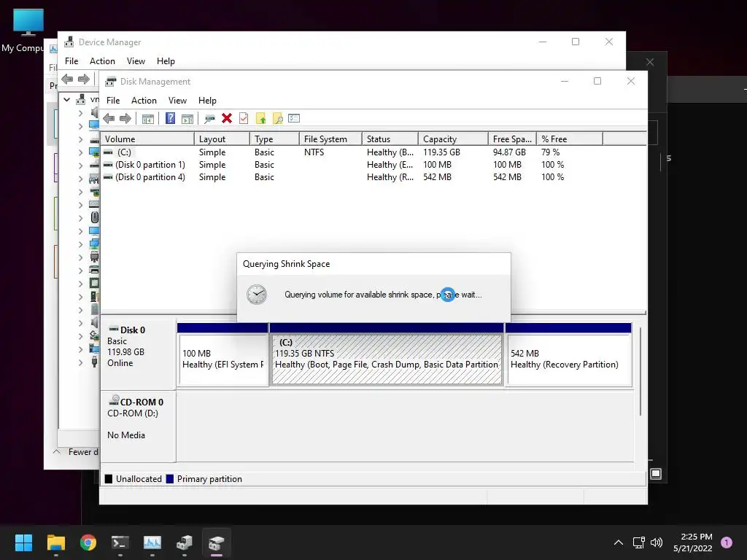747x560 pixels.
Task: Open Device Manager Action menu
Action: pos(102,61)
